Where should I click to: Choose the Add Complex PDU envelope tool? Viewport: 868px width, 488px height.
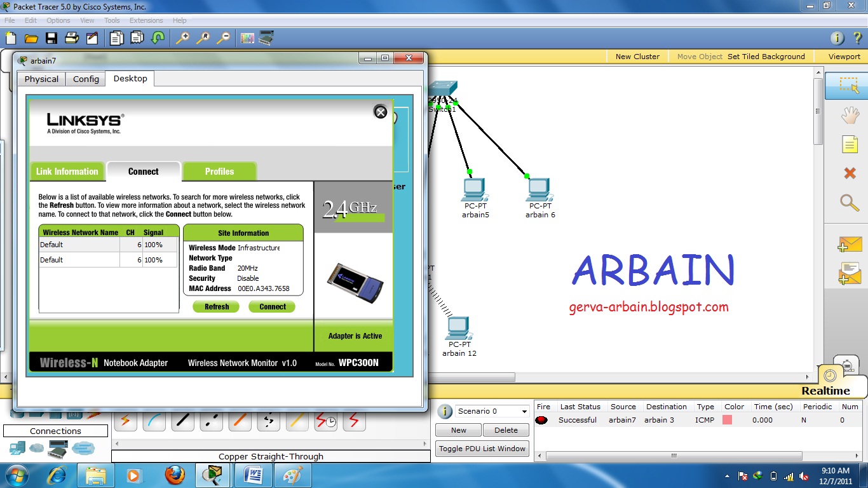[850, 273]
